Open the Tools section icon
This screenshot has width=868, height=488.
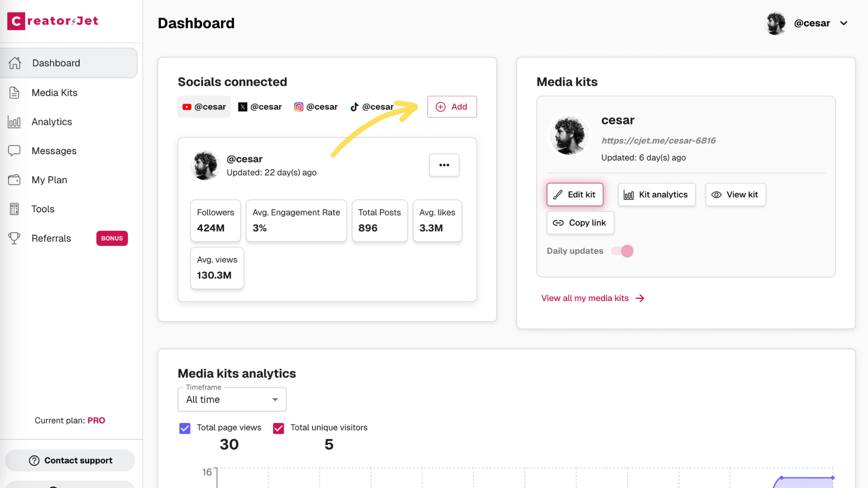15,209
